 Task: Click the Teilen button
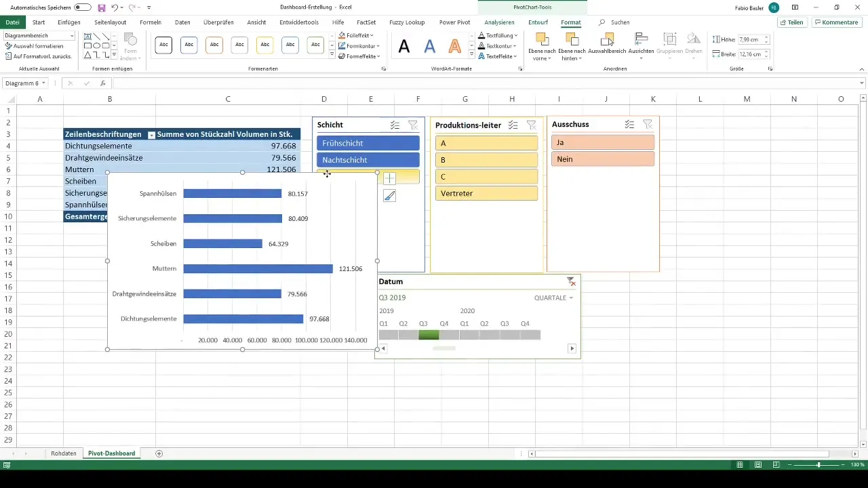tap(792, 22)
